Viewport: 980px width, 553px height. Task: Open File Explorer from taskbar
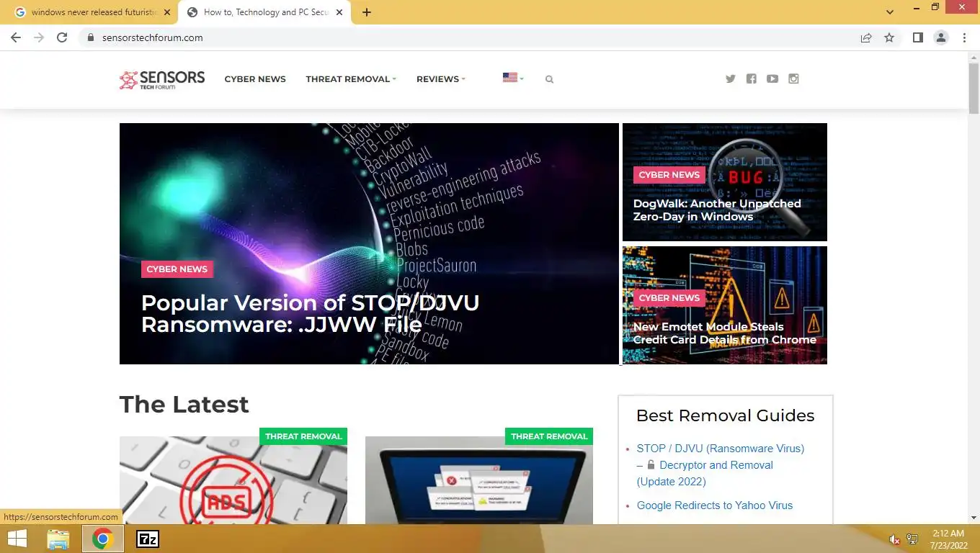tap(58, 539)
